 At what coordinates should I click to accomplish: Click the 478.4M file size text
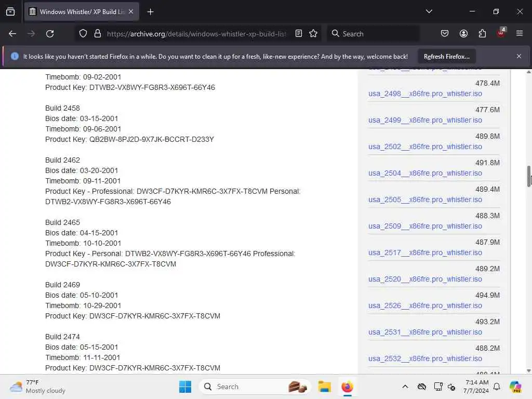point(487,84)
